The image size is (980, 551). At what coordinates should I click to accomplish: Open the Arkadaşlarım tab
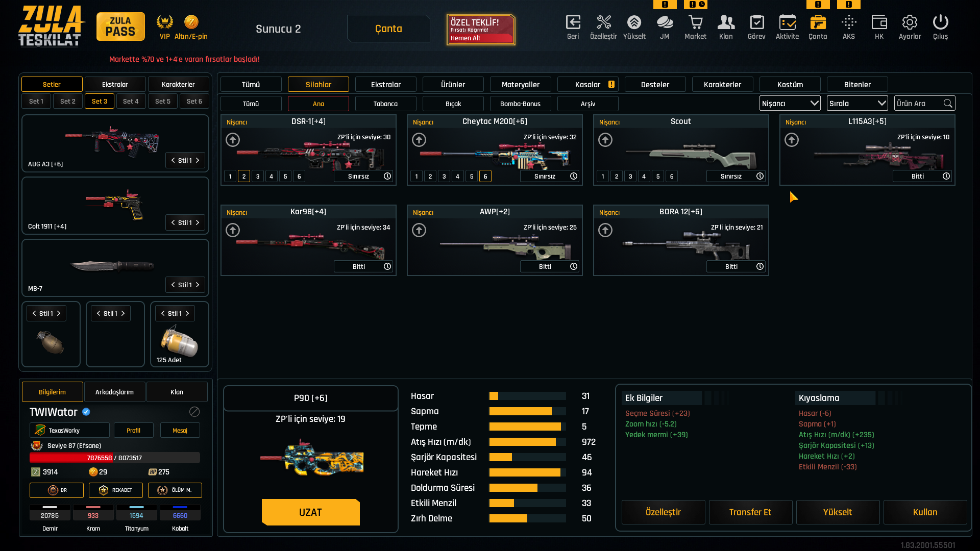pos(115,392)
